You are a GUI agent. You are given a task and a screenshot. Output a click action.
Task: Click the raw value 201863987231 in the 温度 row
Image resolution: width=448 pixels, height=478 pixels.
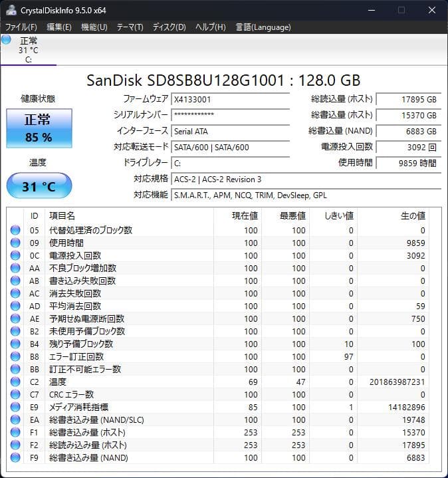click(397, 382)
